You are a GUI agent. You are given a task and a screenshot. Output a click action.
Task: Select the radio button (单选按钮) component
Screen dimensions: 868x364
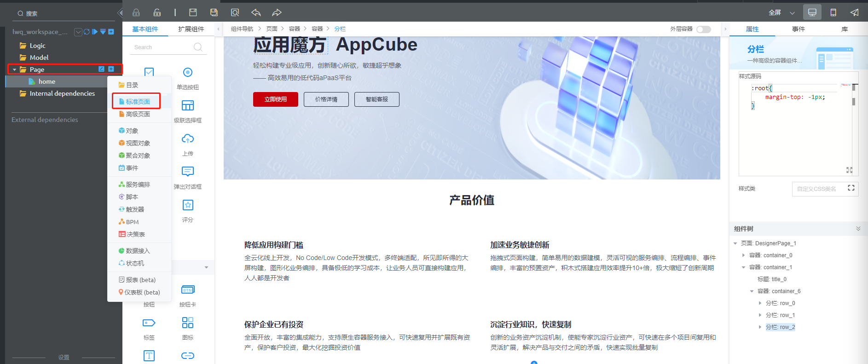[188, 78]
